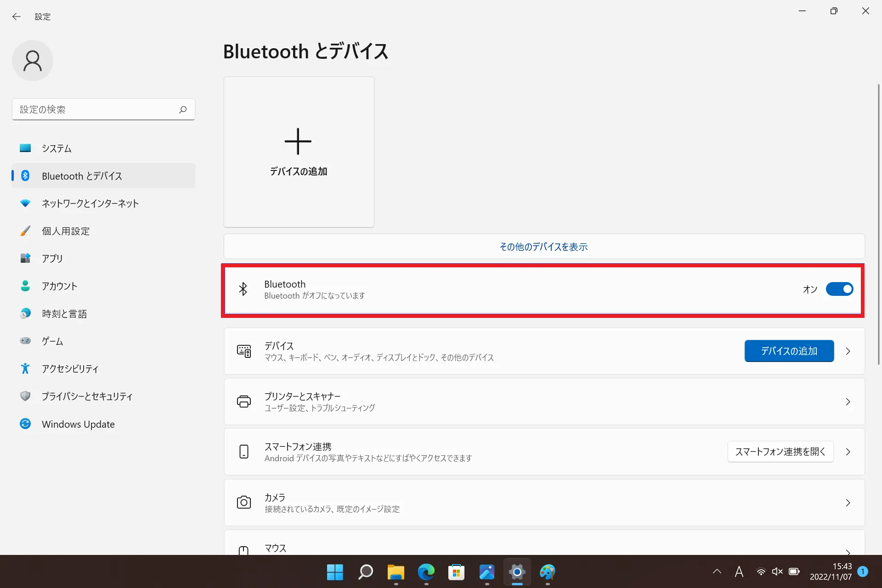The image size is (882, 588).
Task: Click the search magnifier in settings search box
Action: click(x=183, y=109)
